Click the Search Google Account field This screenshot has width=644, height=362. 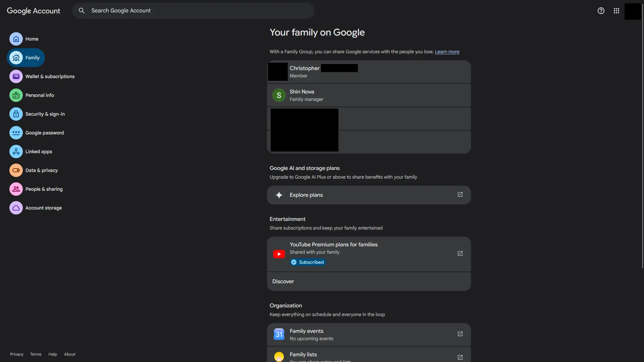tap(193, 11)
